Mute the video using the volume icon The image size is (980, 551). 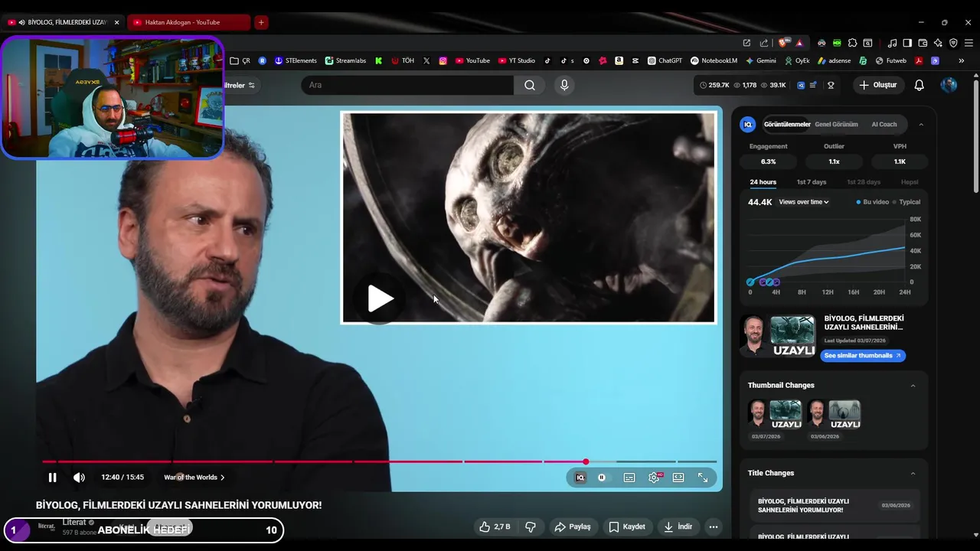79,478
